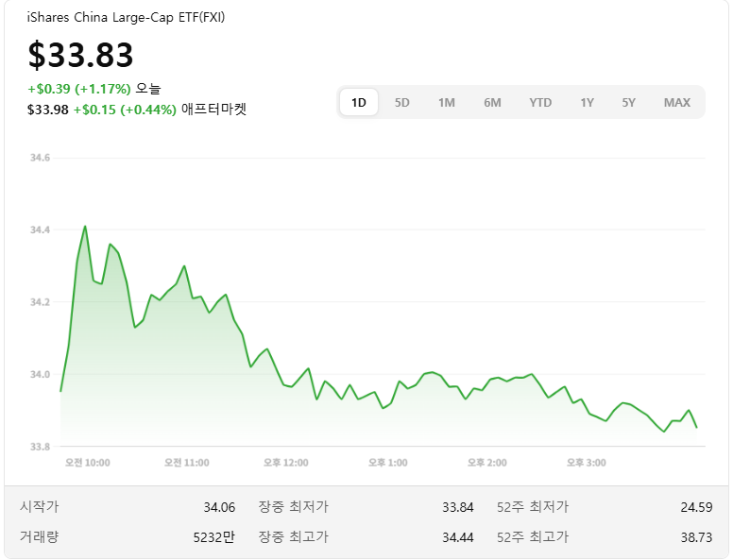
Task: Click the 오전 10:00 time axis label
Action: point(88,463)
